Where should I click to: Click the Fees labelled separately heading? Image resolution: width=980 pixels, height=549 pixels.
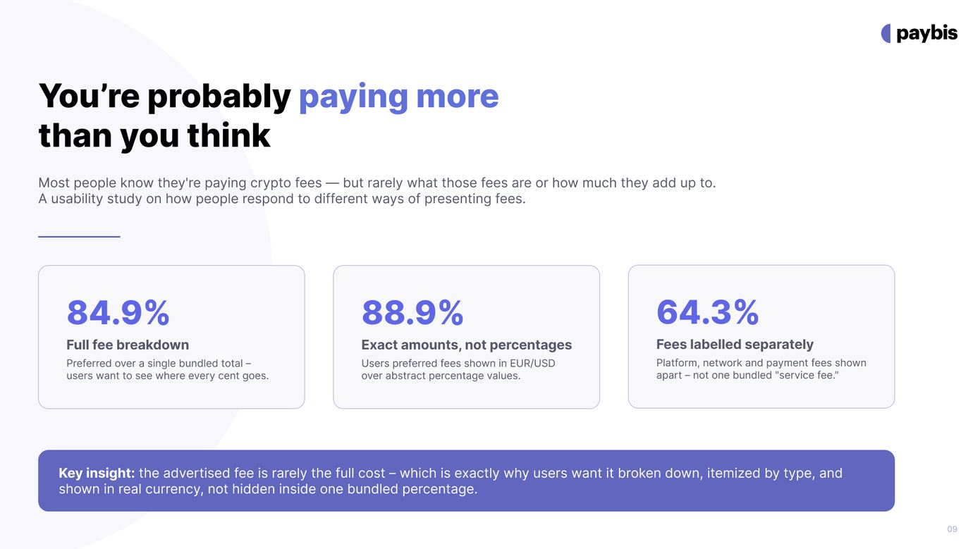[735, 344]
